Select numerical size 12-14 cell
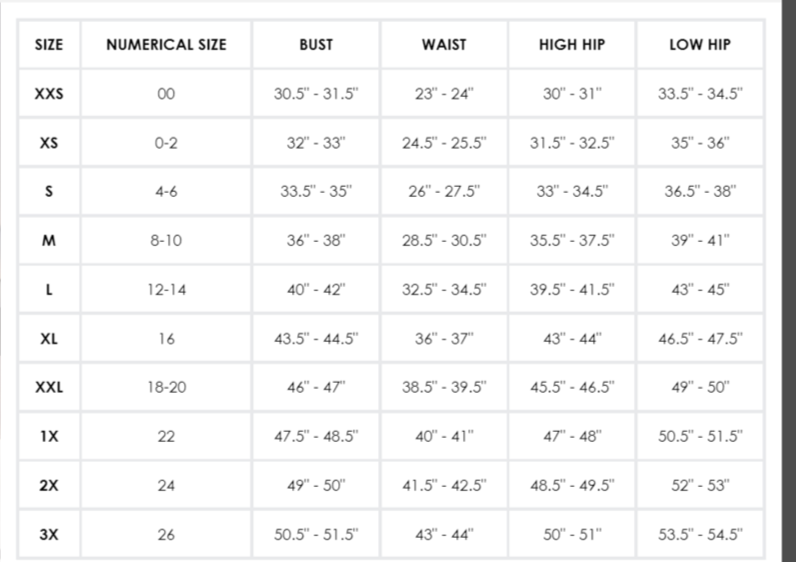This screenshot has width=796, height=562. (166, 289)
